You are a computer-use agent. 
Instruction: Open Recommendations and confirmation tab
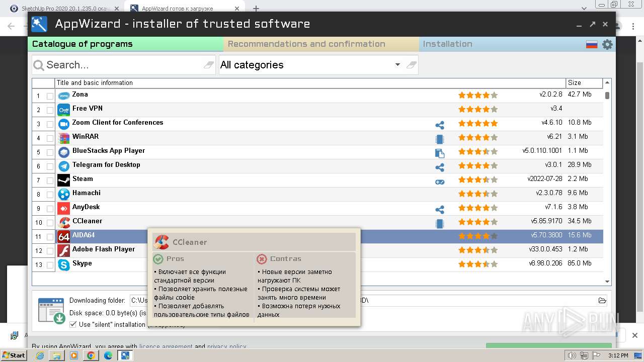click(x=321, y=44)
